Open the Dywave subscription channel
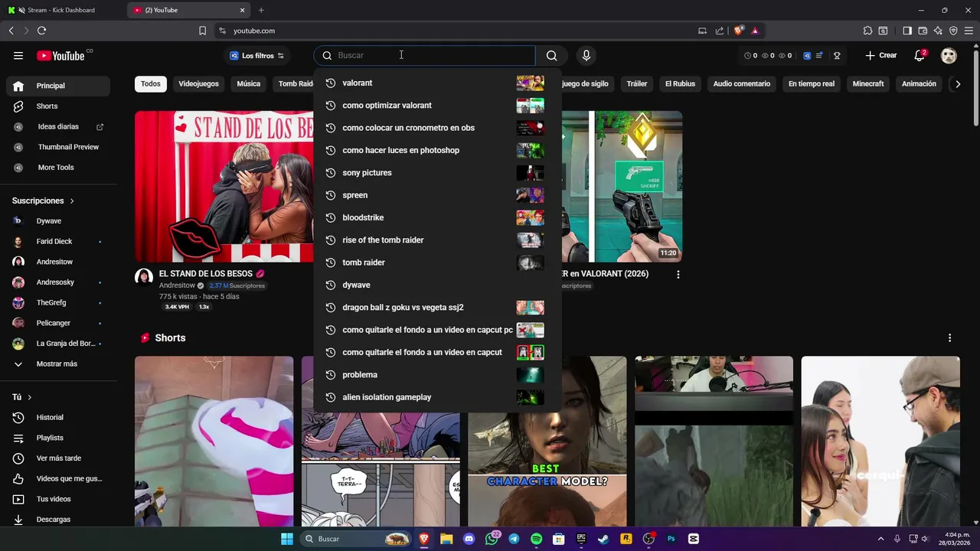980x551 pixels. click(x=58, y=221)
